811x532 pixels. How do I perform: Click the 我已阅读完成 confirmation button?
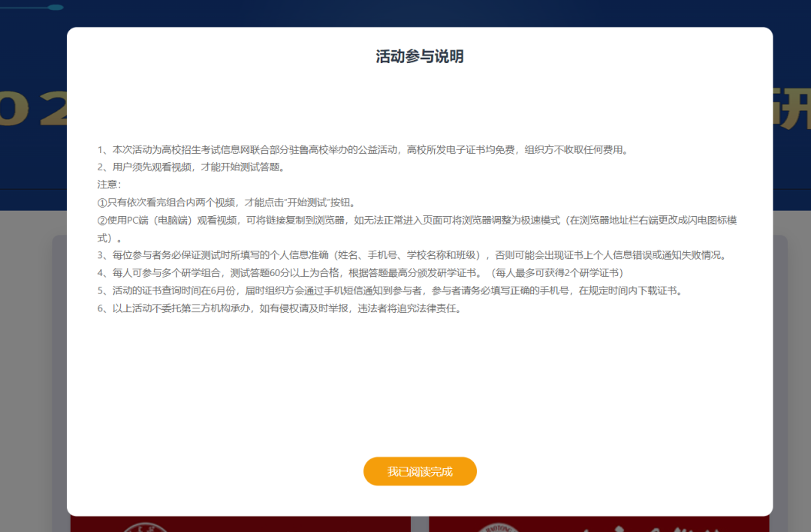[x=420, y=471]
